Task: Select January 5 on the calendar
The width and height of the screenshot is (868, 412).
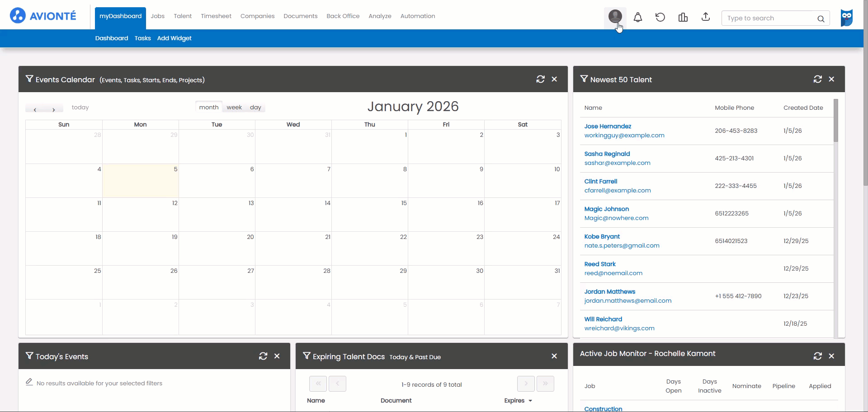Action: (x=141, y=181)
